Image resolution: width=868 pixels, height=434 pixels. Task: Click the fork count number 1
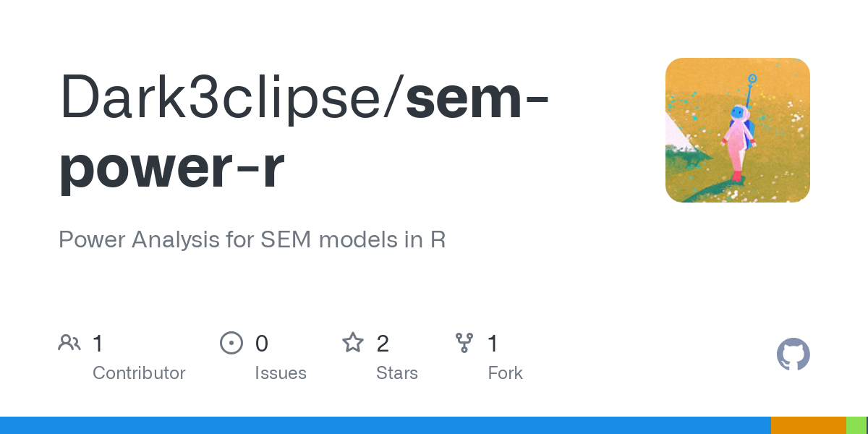coord(493,344)
